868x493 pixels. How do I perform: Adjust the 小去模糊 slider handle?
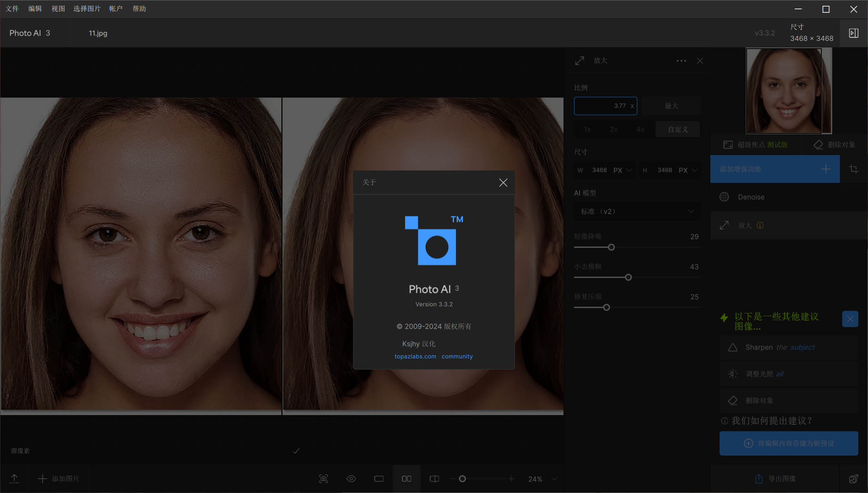628,277
